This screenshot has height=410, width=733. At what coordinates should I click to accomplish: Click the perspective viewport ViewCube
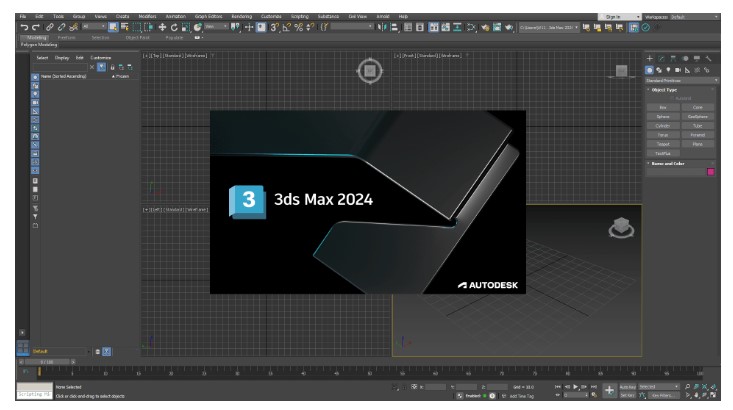click(x=621, y=228)
